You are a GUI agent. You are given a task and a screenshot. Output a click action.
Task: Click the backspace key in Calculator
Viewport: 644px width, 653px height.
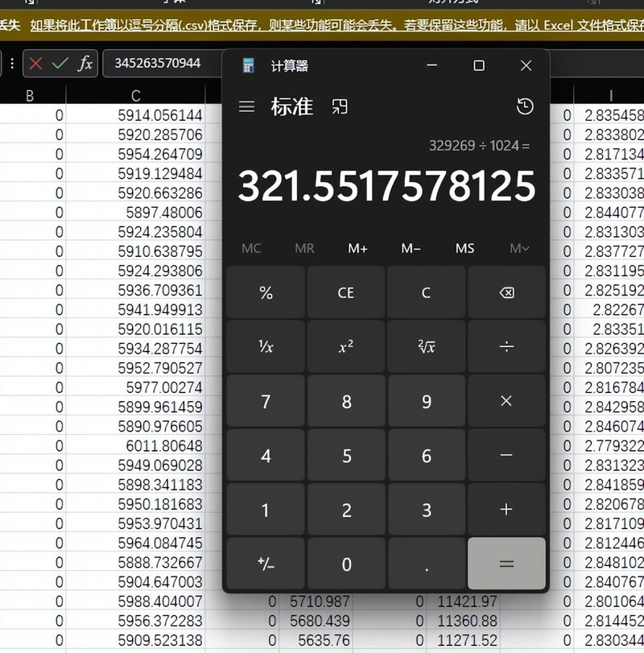coord(506,293)
